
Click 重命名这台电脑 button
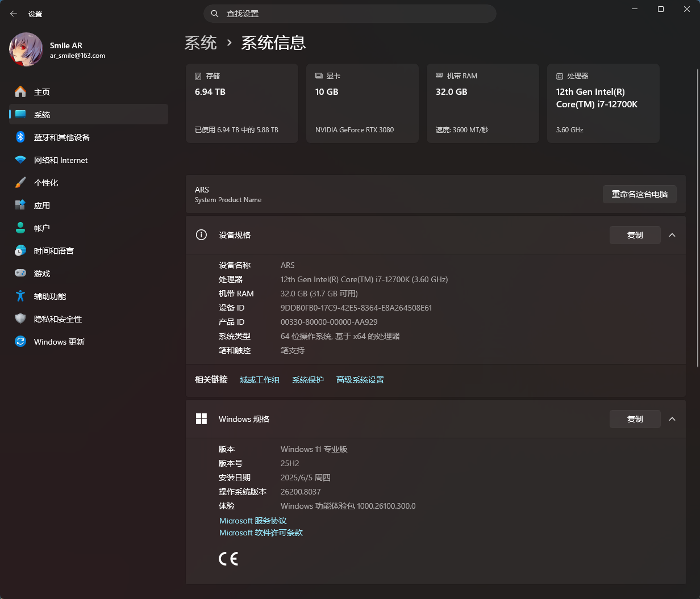click(639, 194)
